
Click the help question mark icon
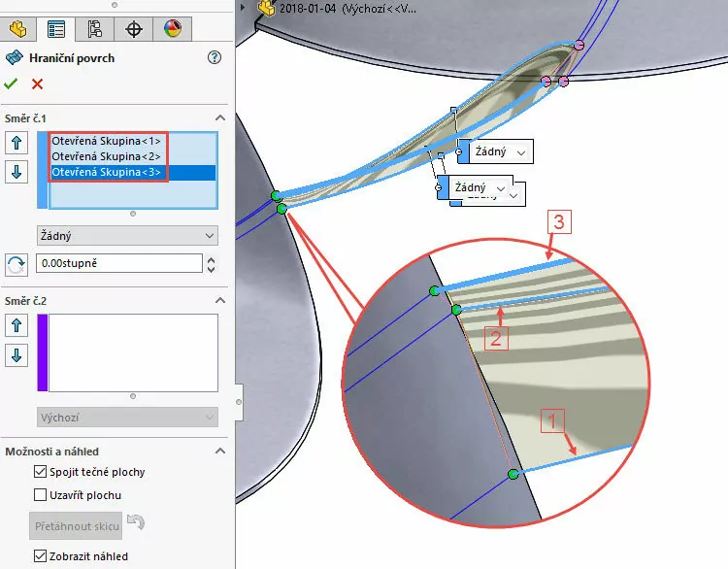pos(215,57)
